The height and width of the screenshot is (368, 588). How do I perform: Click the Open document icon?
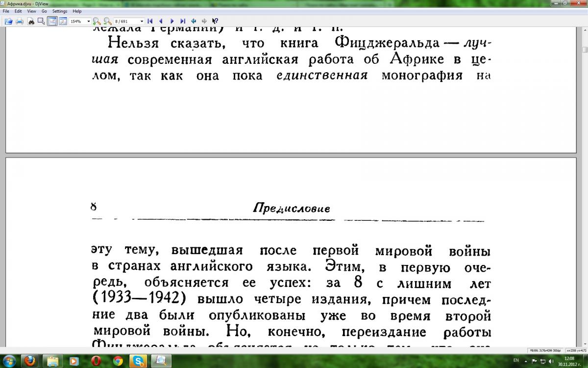tap(8, 21)
